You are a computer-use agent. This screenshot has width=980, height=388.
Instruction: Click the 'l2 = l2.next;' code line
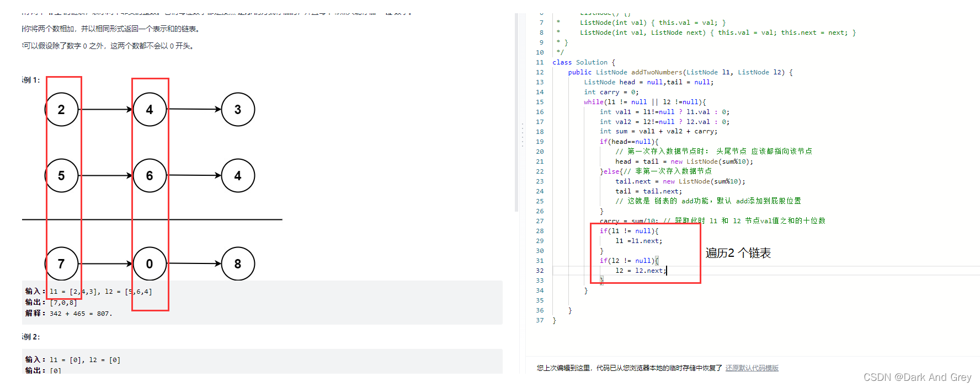click(x=641, y=271)
